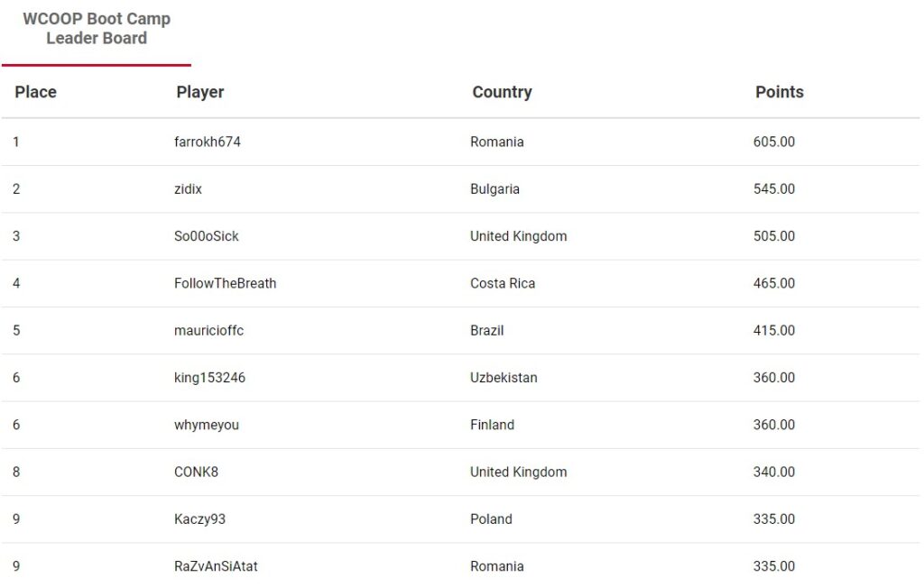Click player name Kaczy93
Screen dimensions: 924x587
[x=199, y=518]
